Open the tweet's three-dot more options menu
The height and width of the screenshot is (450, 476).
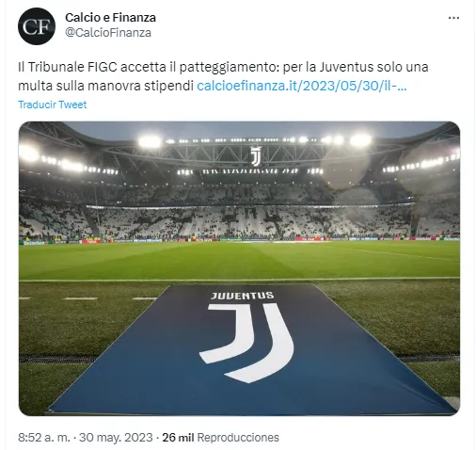click(x=453, y=18)
